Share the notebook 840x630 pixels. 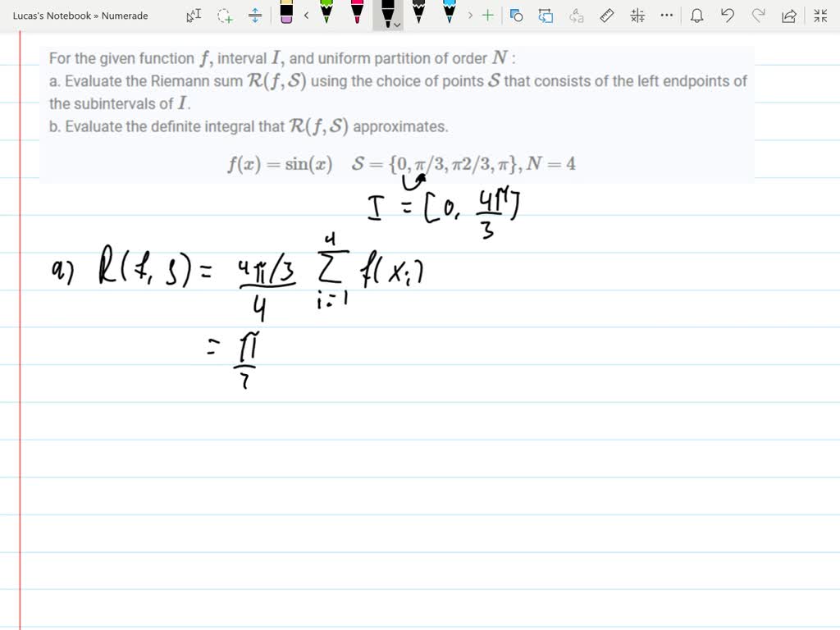click(787, 15)
